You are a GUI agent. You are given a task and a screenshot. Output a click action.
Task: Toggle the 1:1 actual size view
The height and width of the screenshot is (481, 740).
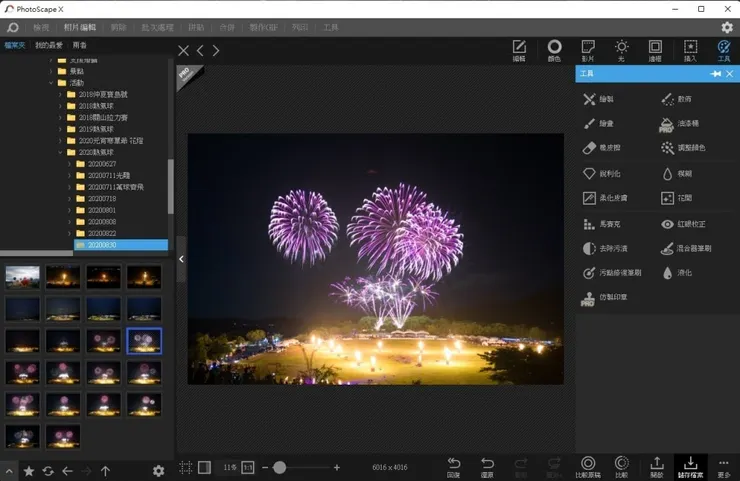coord(247,467)
